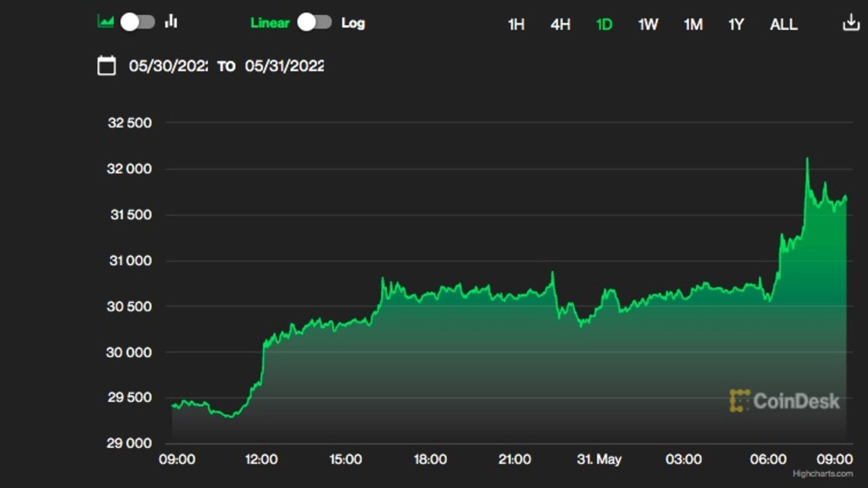868x488 pixels.
Task: Click the 30 000 y-axis label
Action: pos(130,352)
